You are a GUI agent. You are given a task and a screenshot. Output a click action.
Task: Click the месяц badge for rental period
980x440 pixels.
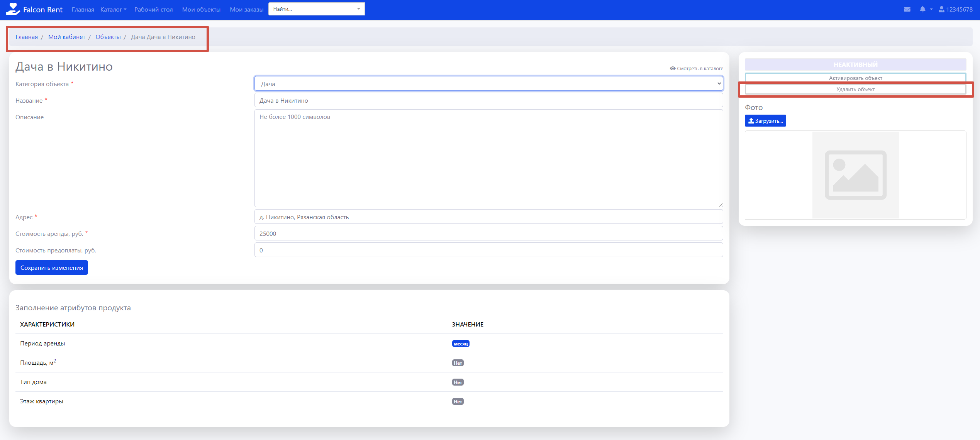coord(460,344)
